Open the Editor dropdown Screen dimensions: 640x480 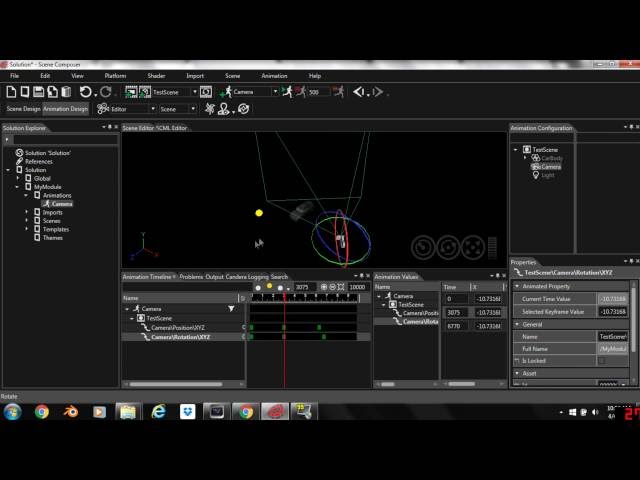click(153, 109)
